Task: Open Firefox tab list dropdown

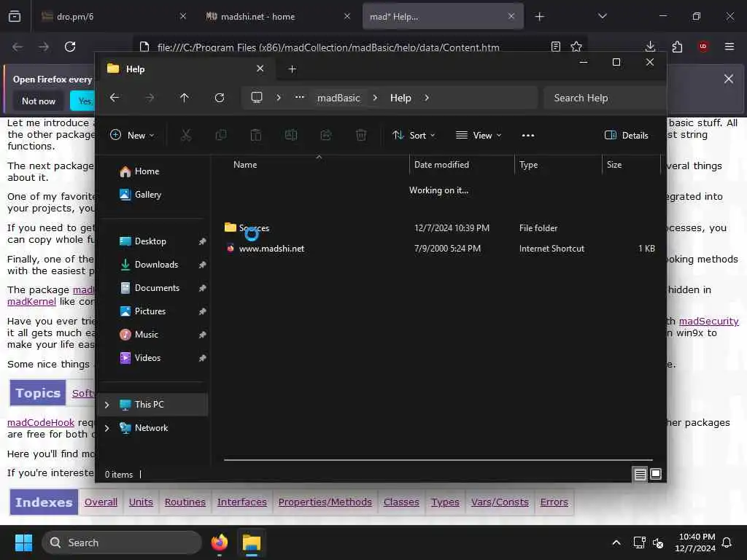Action: [x=603, y=16]
